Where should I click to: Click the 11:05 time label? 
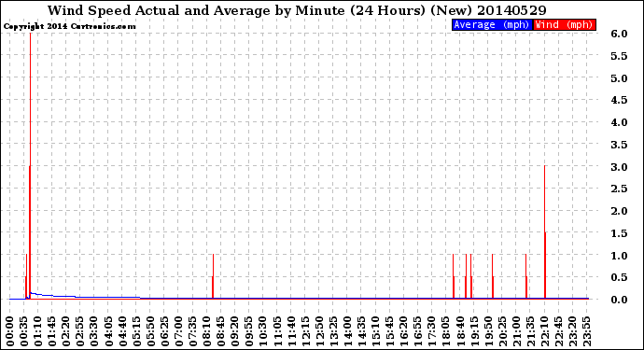click(277, 331)
